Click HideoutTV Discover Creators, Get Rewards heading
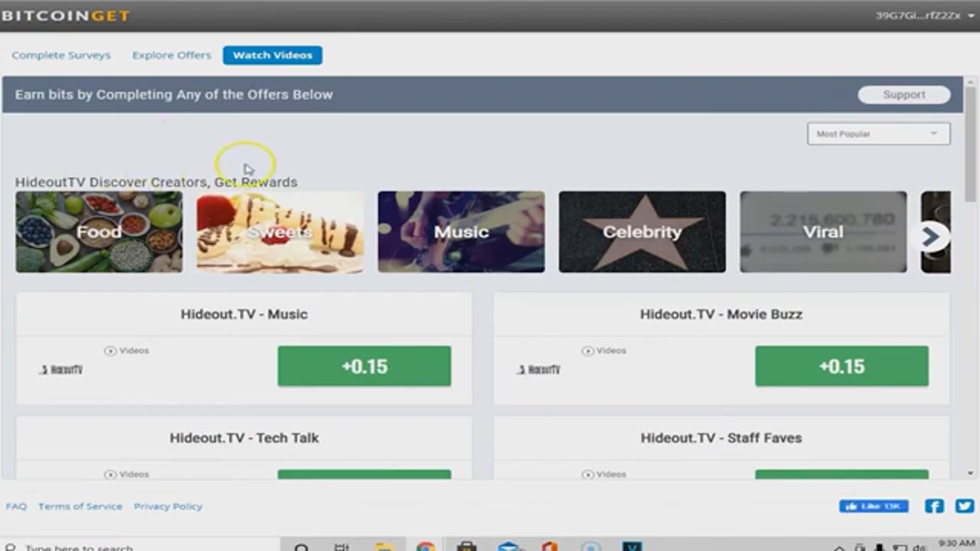The height and width of the screenshot is (551, 980). [x=156, y=182]
